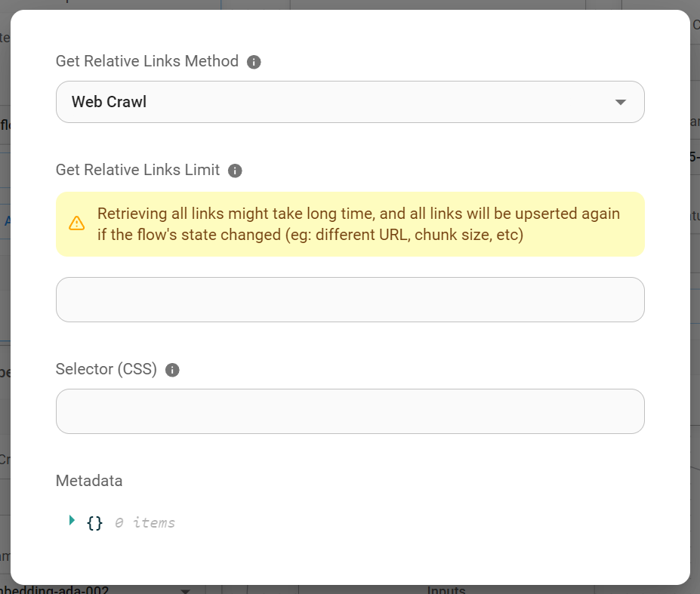Expand the Metadata JSON tree triangle
Image resolution: width=700 pixels, height=594 pixels.
coord(72,520)
